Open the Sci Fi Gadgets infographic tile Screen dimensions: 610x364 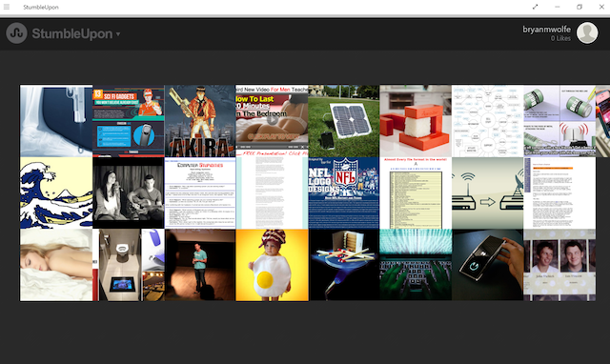pyautogui.click(x=129, y=121)
